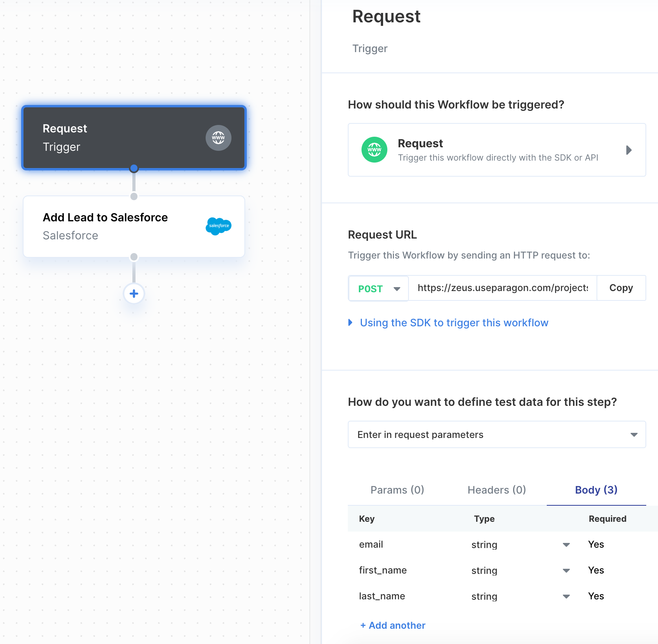Click the output dot under Salesforce node

point(134,257)
